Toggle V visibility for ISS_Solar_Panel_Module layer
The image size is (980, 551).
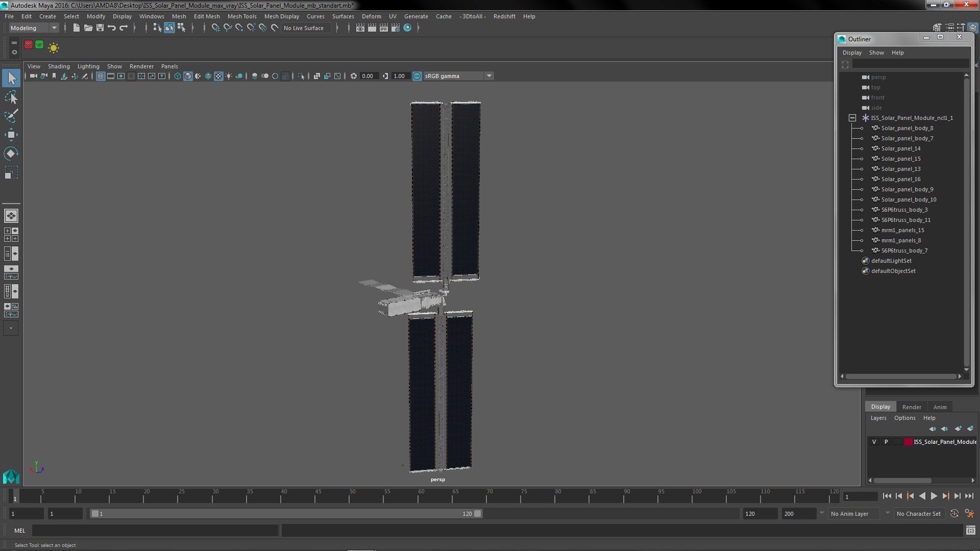click(x=874, y=442)
